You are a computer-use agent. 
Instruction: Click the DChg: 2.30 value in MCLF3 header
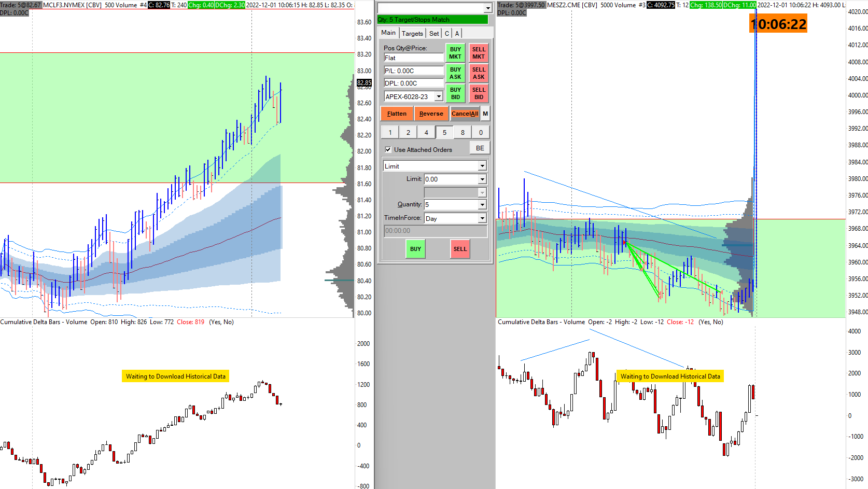pyautogui.click(x=230, y=5)
